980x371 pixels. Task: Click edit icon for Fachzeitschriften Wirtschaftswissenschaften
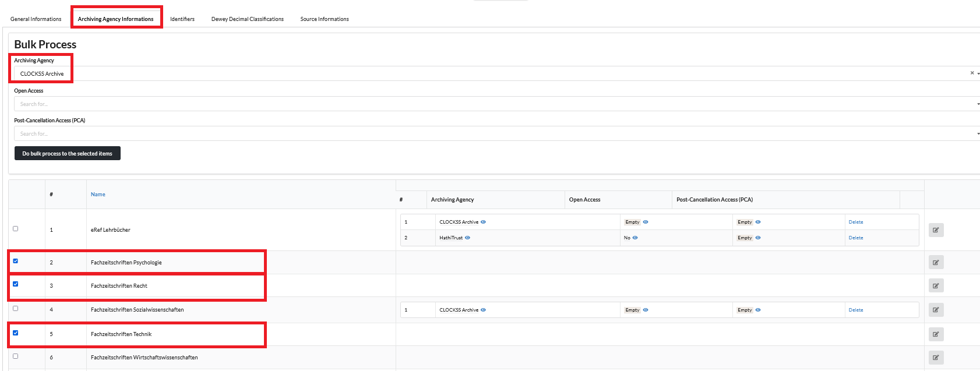coord(936,358)
